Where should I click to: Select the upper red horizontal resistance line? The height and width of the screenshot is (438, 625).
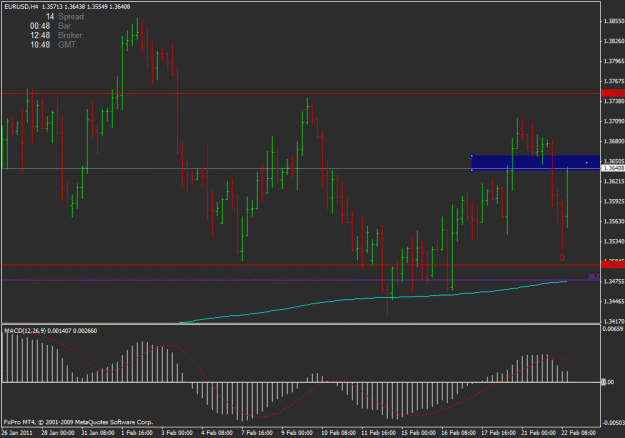pos(301,94)
